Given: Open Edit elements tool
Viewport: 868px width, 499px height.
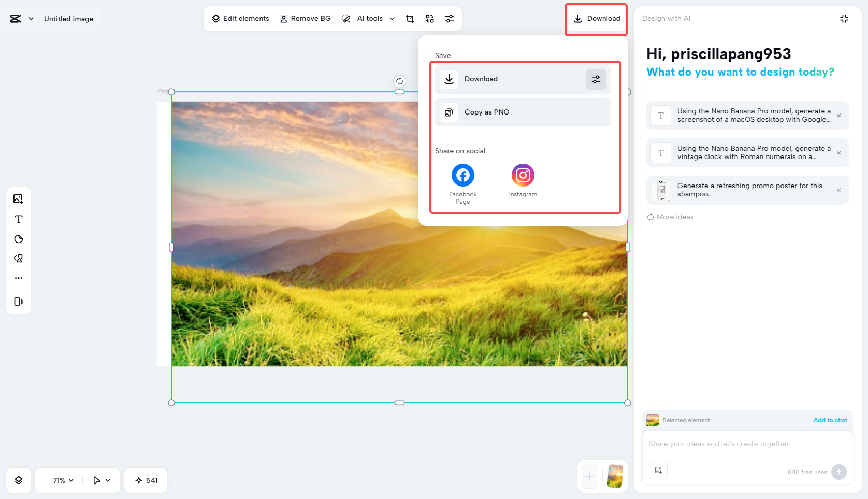Looking at the screenshot, I should 240,19.
